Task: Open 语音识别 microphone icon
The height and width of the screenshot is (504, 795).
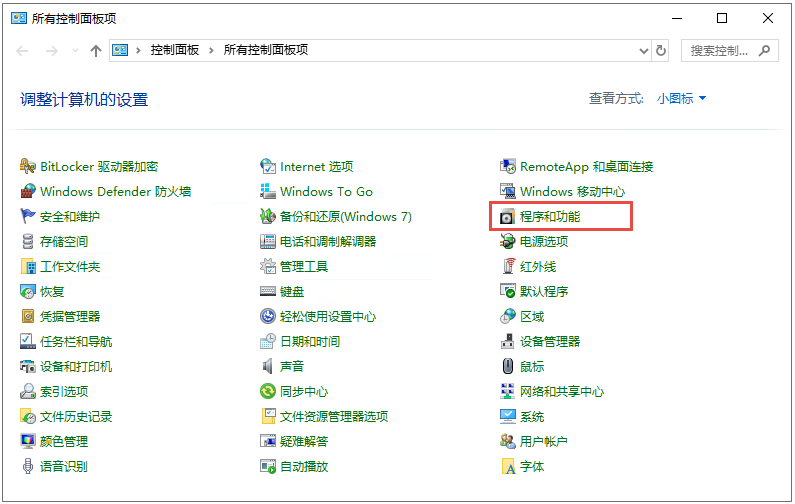Action: click(x=27, y=466)
